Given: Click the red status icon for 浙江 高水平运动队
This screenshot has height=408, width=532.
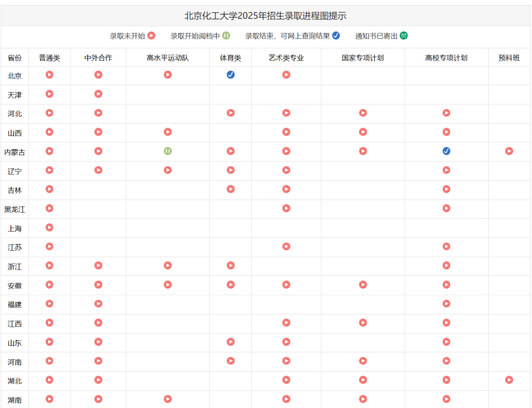Looking at the screenshot, I should click(x=167, y=266).
